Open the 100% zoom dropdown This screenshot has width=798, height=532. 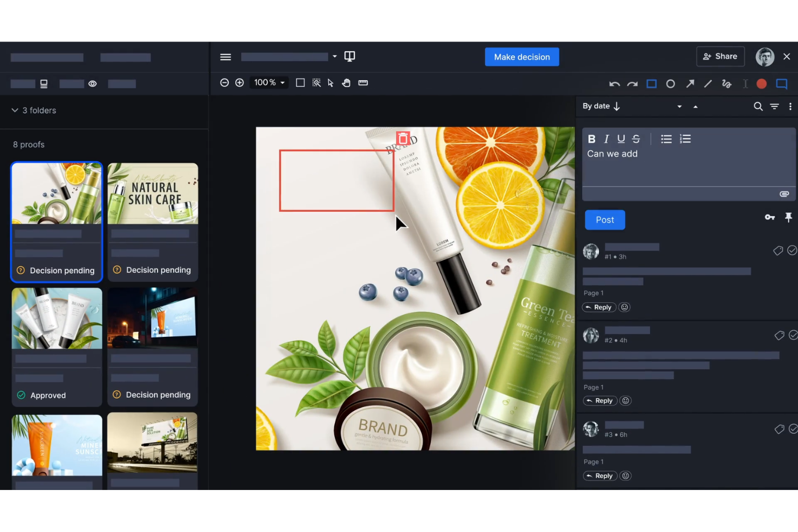click(269, 82)
